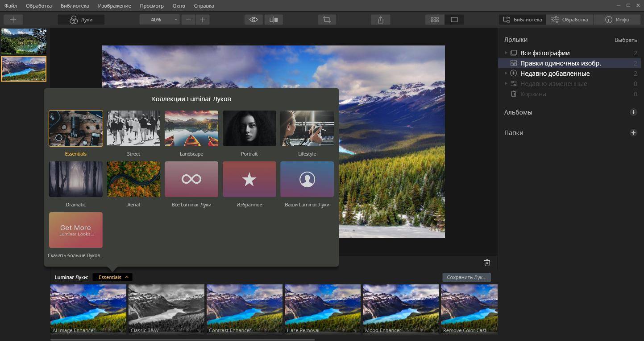Choose the Lifestyle looks collection
644x341 pixels.
click(x=307, y=128)
